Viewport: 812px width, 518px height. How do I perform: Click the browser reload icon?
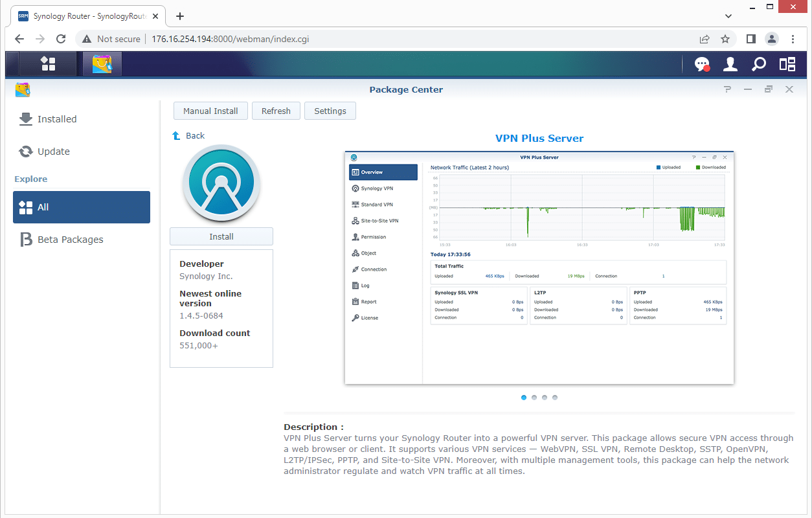click(61, 39)
